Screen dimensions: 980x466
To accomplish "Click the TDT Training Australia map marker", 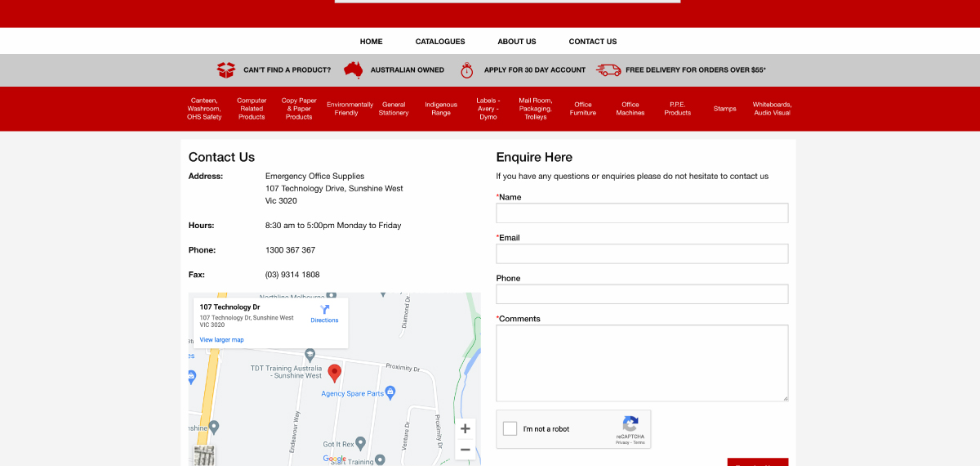I will click(x=310, y=355).
